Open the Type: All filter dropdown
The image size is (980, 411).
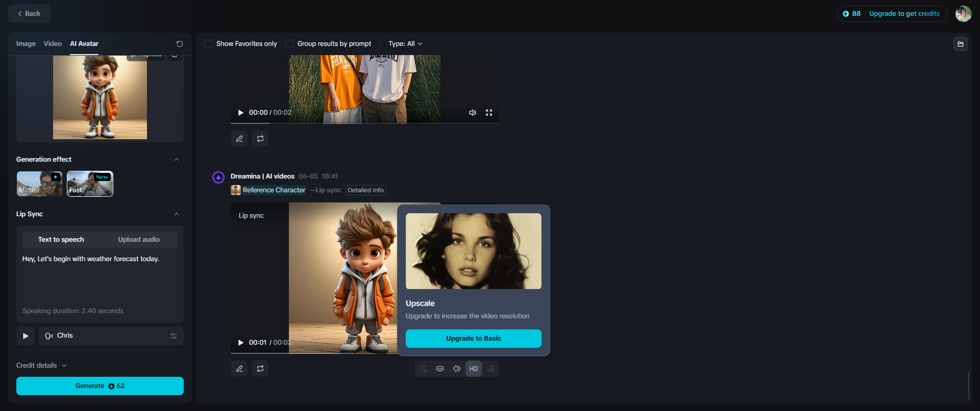point(405,44)
